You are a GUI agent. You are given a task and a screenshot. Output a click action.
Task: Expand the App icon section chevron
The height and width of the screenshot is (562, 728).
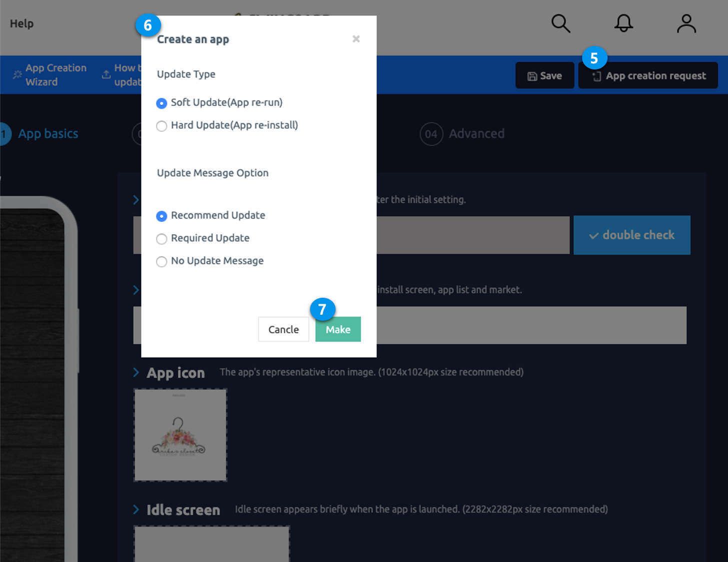(136, 373)
